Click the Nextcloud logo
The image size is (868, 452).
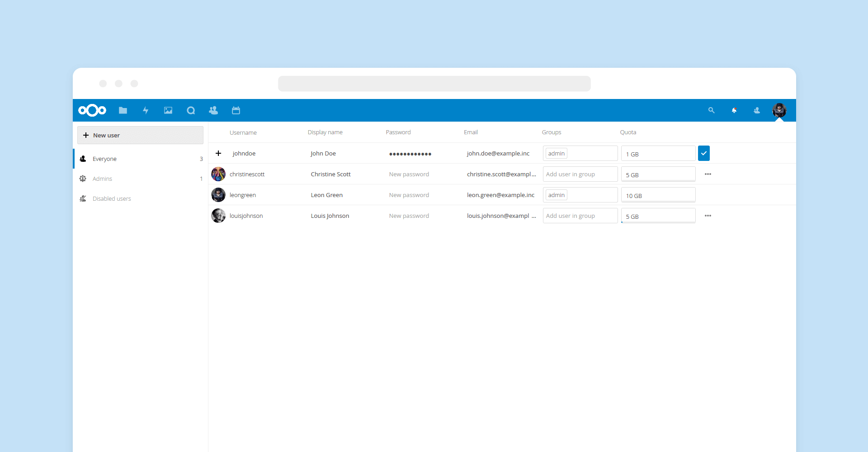[92, 110]
